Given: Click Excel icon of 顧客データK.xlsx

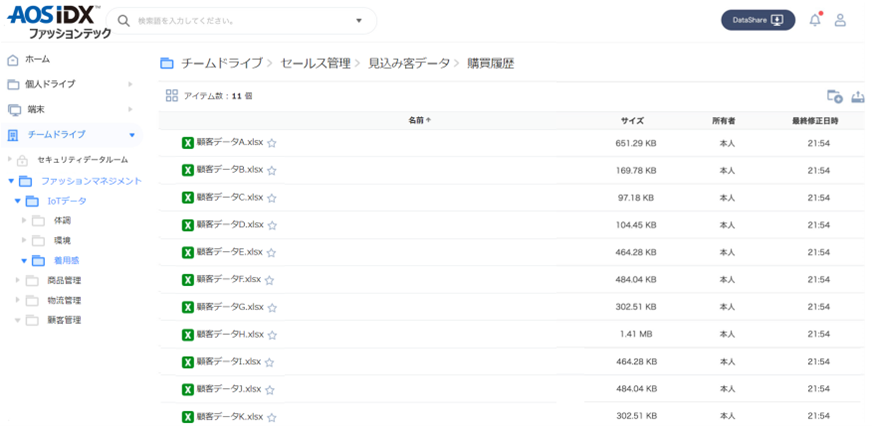Looking at the screenshot, I should pos(188,417).
